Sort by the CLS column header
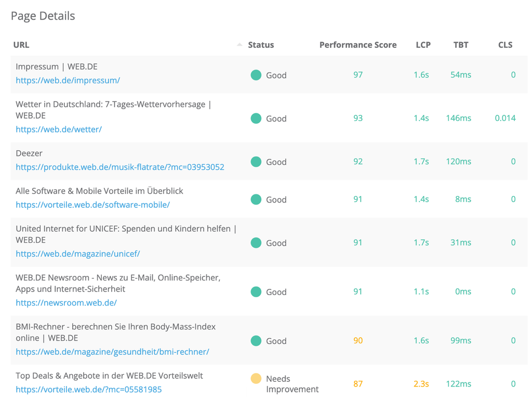 click(x=505, y=45)
